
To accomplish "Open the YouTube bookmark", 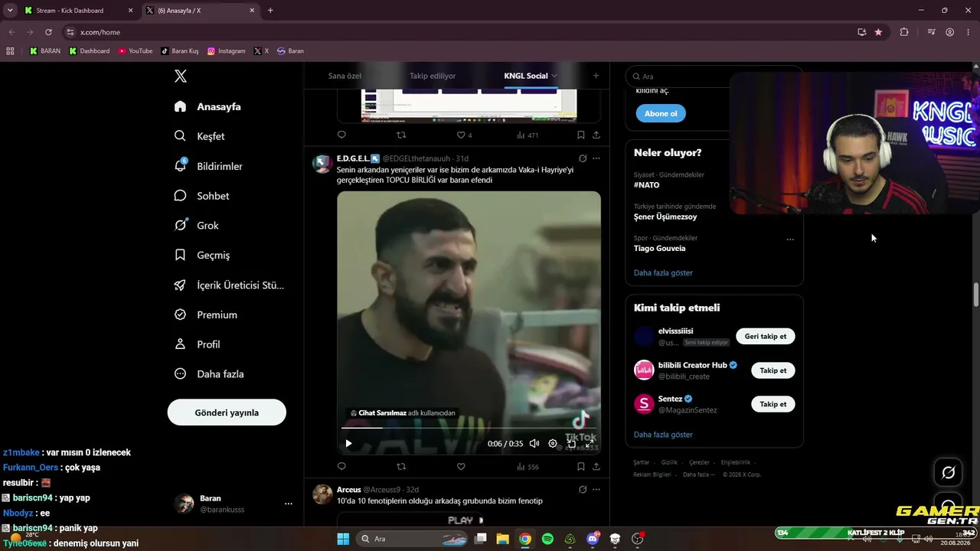I will click(136, 51).
